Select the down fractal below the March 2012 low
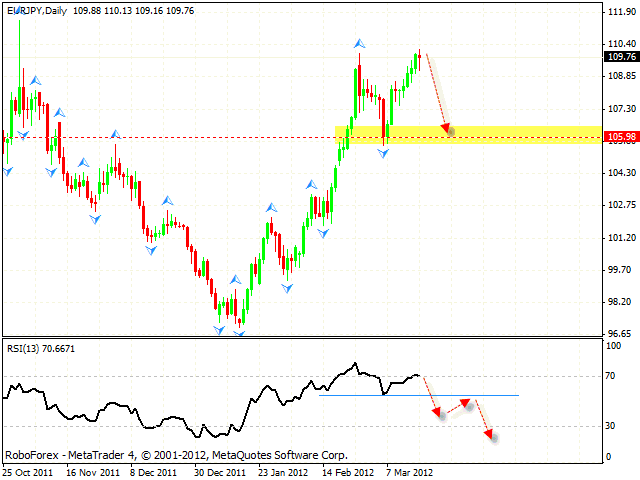The width and height of the screenshot is (640, 480). tap(384, 152)
